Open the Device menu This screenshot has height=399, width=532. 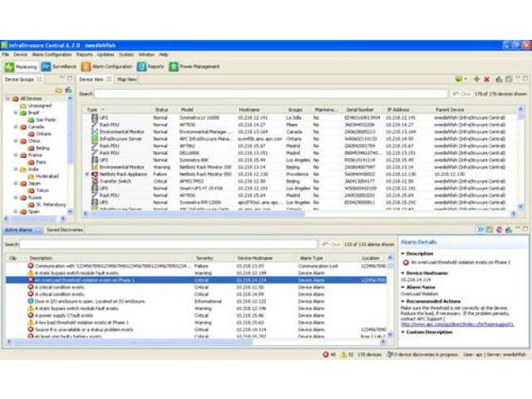tap(20, 55)
